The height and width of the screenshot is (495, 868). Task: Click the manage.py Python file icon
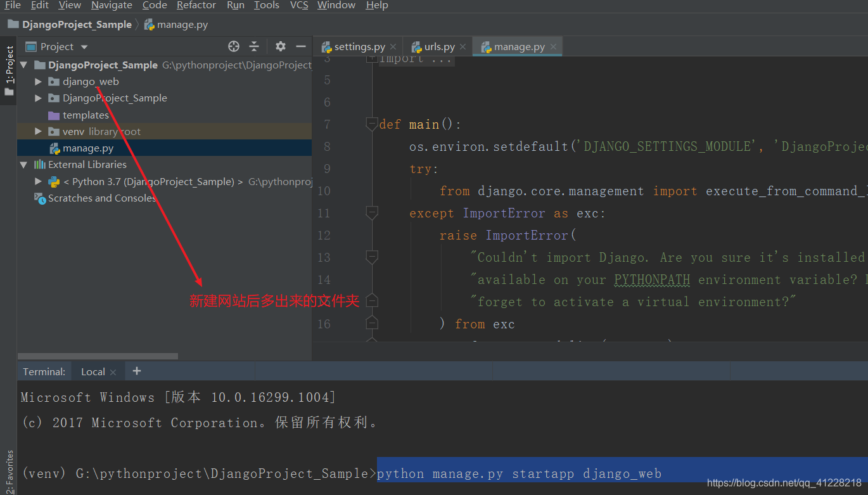coord(54,148)
